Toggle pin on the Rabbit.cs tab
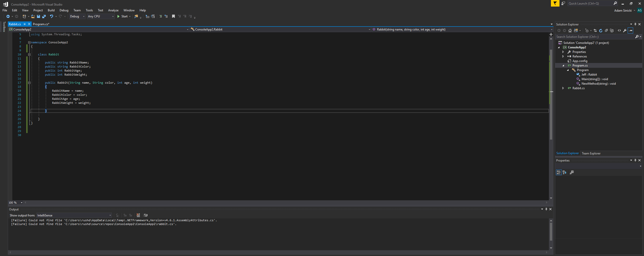This screenshot has width=644, height=256. click(x=25, y=24)
